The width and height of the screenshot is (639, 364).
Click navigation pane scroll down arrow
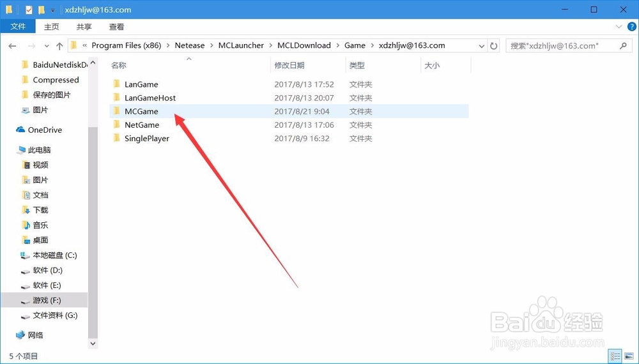[93, 344]
